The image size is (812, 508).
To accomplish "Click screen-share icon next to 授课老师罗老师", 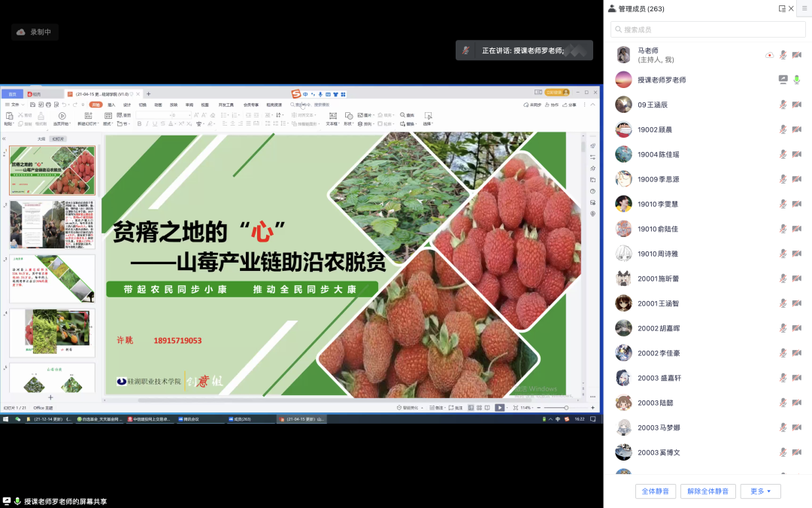I will coord(783,80).
